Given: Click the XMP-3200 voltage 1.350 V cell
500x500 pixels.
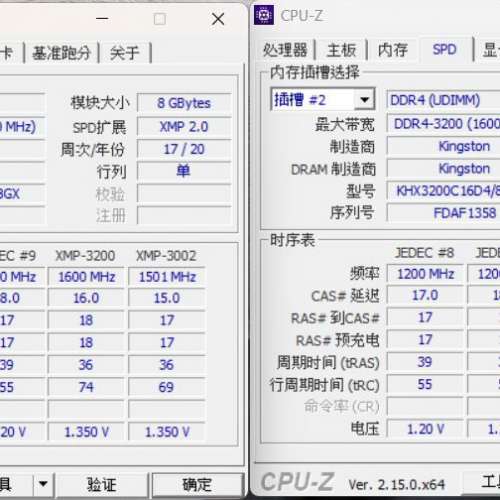Looking at the screenshot, I should pos(86,432).
